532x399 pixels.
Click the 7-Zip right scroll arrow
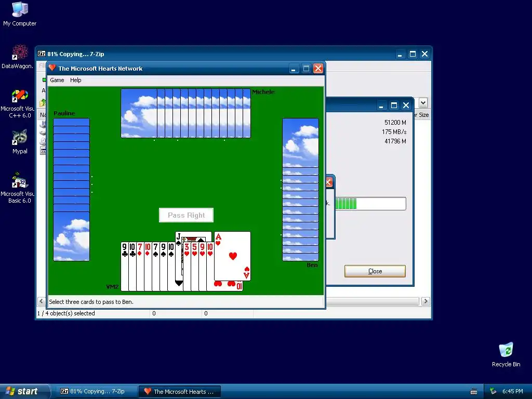click(425, 301)
